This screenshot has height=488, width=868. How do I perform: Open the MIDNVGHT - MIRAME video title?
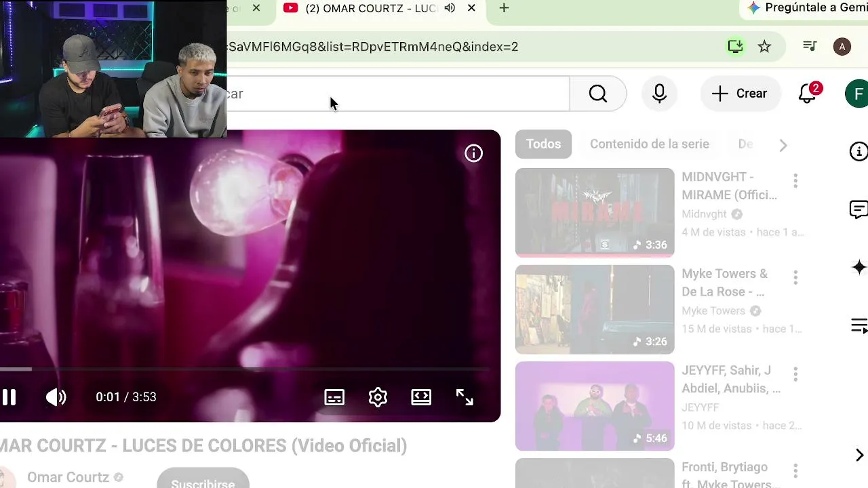coord(729,186)
